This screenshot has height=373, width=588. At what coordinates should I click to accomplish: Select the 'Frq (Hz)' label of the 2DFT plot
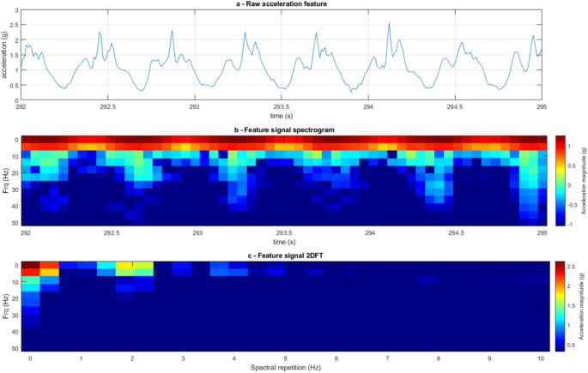pos(5,306)
